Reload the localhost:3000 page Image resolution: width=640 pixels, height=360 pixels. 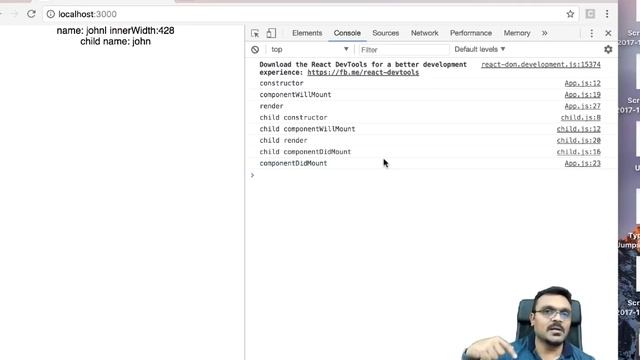click(x=31, y=14)
